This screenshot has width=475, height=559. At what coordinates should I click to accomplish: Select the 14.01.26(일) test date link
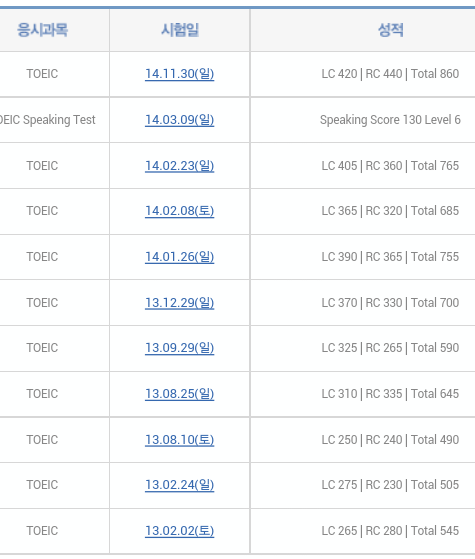coord(179,257)
